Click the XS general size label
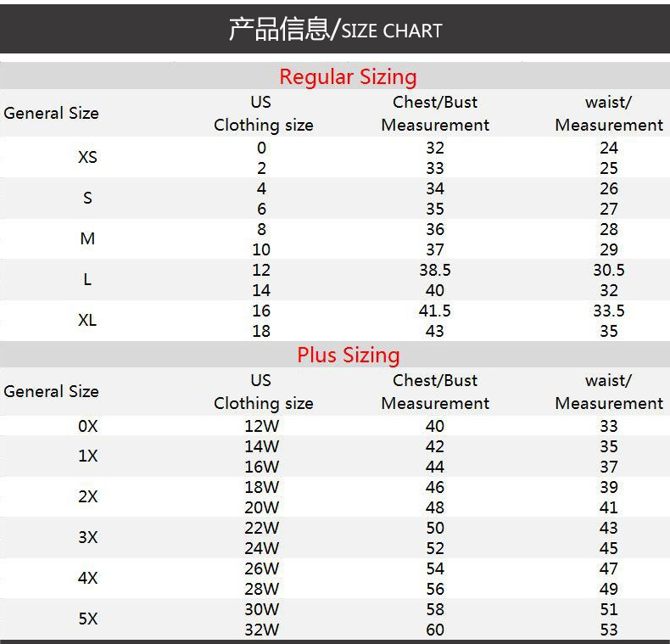 click(x=87, y=158)
